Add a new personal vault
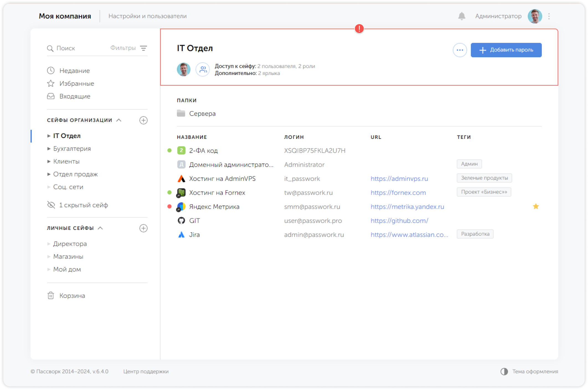 point(143,228)
